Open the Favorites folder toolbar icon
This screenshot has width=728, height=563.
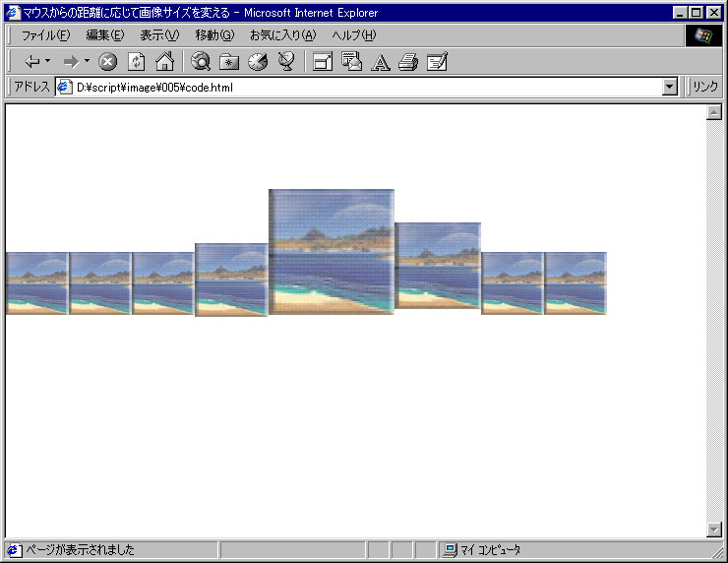pyautogui.click(x=229, y=61)
